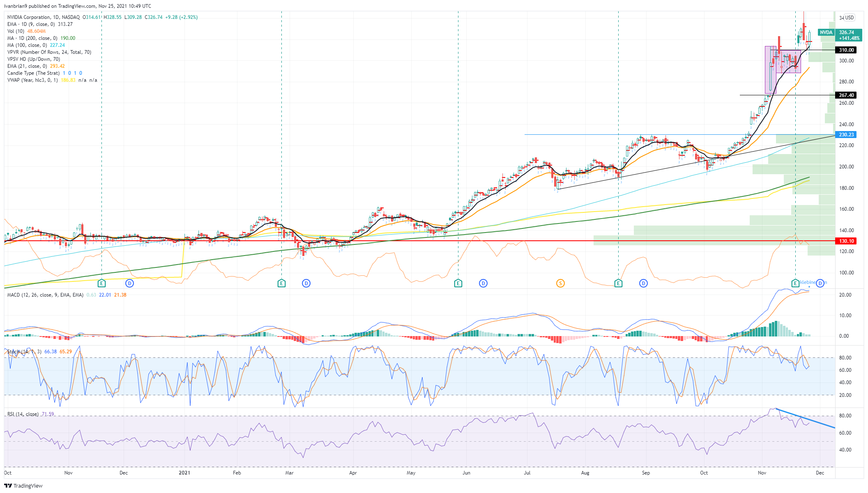The height and width of the screenshot is (493, 868).
Task: Click the 2021 label on time axis
Action: click(x=184, y=473)
